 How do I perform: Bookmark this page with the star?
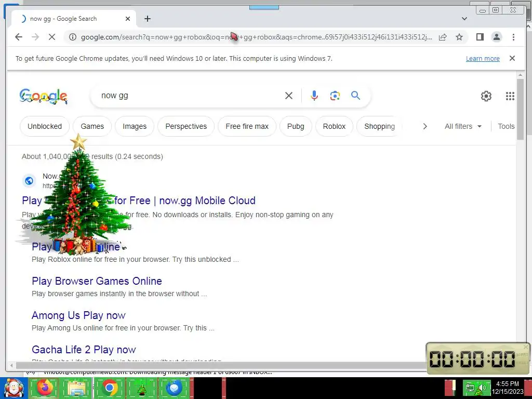point(459,37)
